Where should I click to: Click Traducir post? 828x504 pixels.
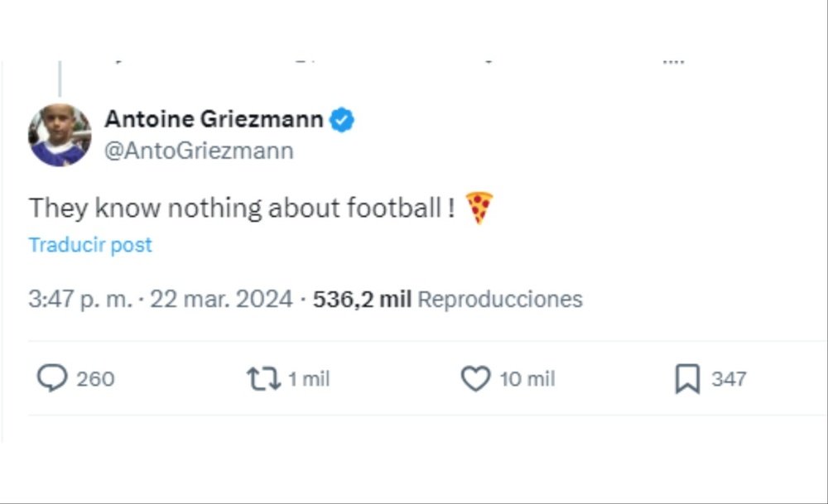pos(89,245)
